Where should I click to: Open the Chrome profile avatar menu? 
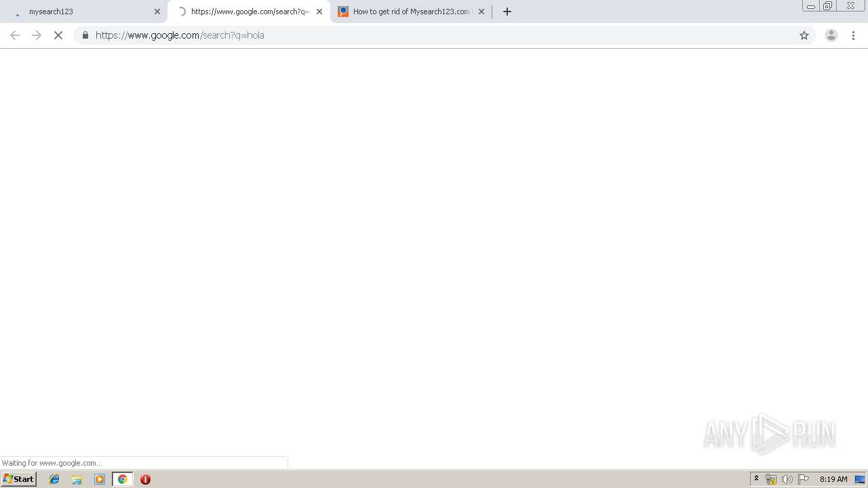point(831,35)
